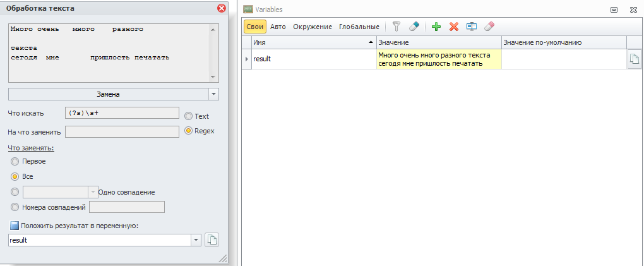
Task: Sort by the Имя column header
Action: 314,42
